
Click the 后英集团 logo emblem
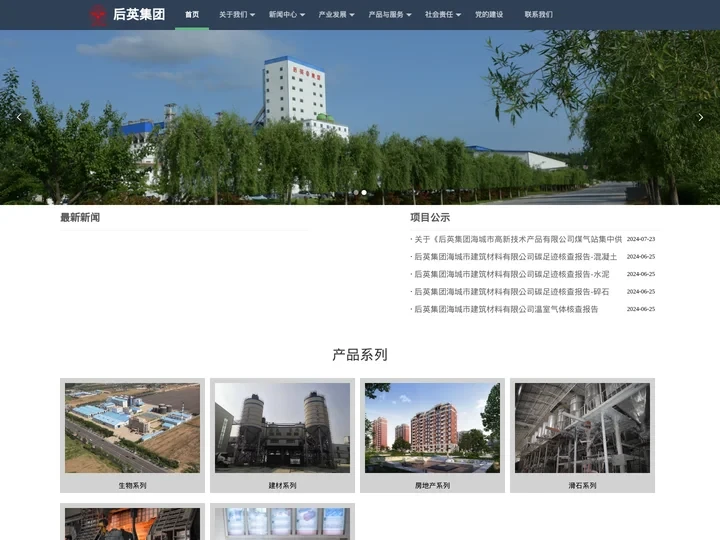tap(97, 15)
